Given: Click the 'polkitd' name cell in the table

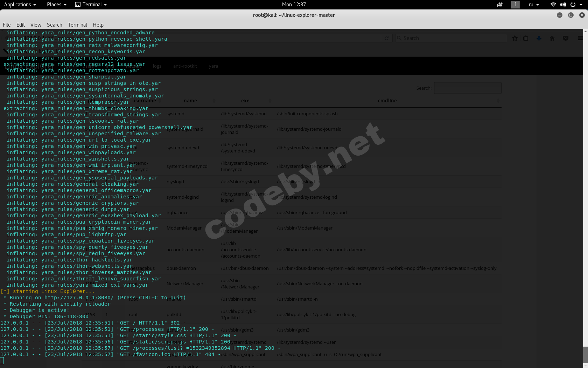Looking at the screenshot, I should 174,315.
